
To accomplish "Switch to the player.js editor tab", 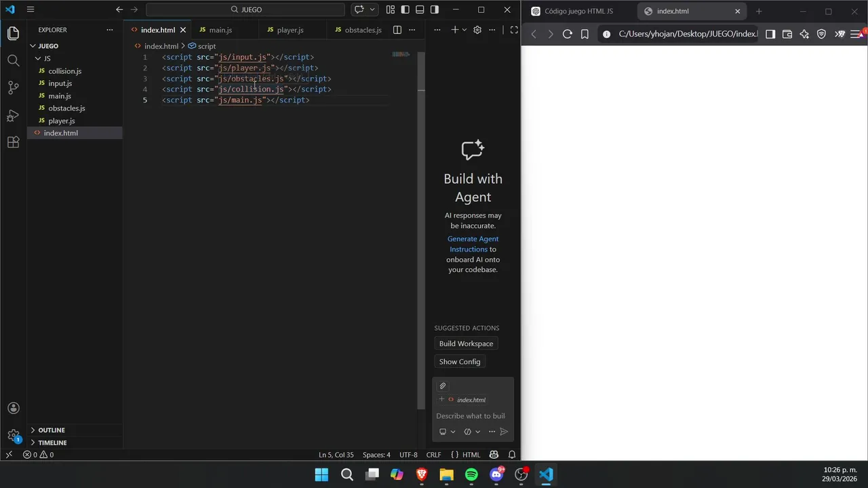I will pos(290,30).
